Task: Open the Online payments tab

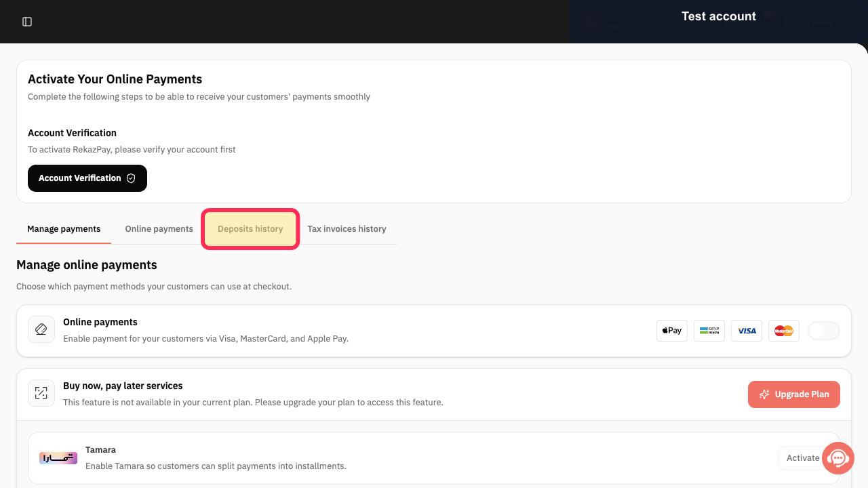Action: coord(159,229)
